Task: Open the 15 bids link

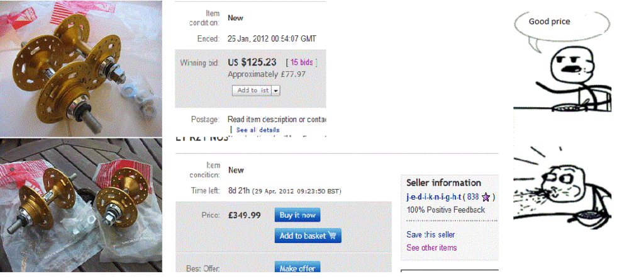Action: [301, 62]
